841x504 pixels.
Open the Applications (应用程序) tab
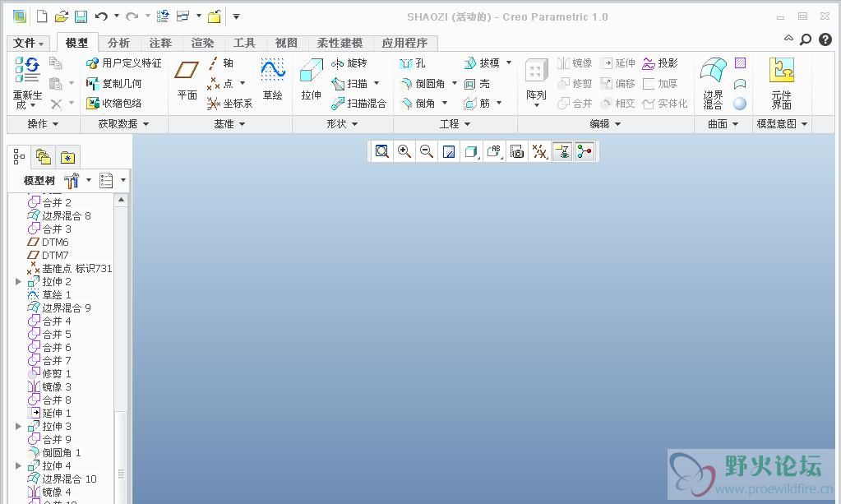click(x=404, y=43)
